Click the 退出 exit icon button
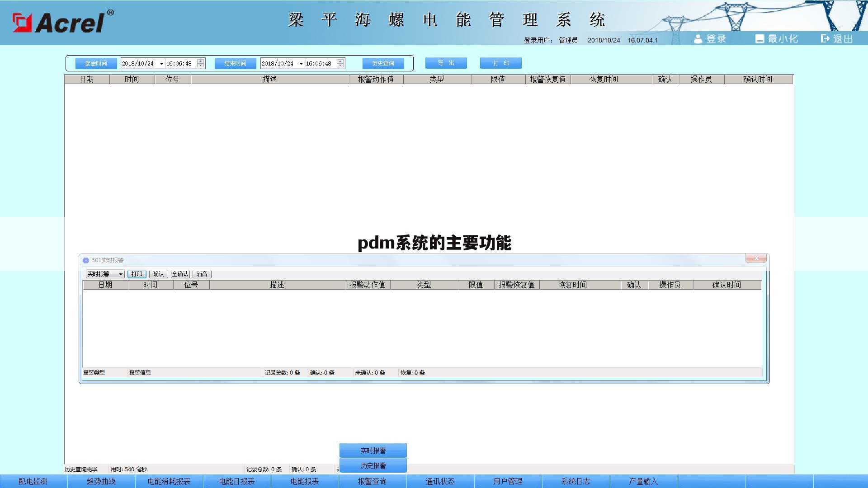The image size is (868, 488). (x=825, y=39)
